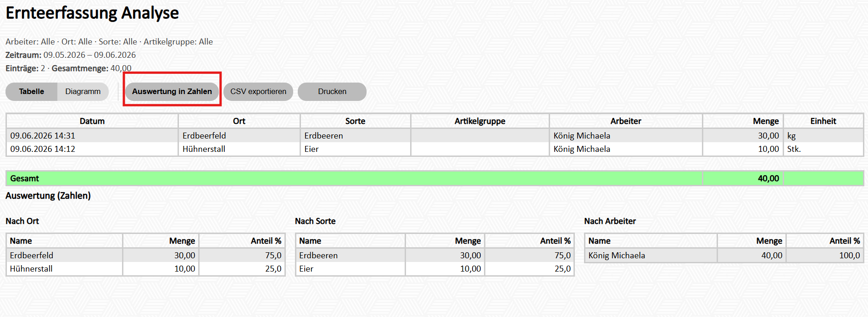Click the Artikelgruppe column header

click(x=480, y=121)
